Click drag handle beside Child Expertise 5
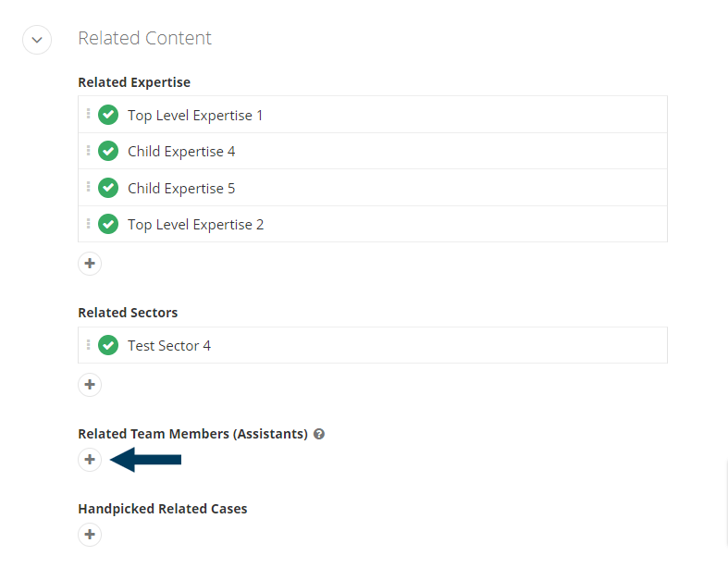This screenshot has width=728, height=568. click(x=88, y=187)
